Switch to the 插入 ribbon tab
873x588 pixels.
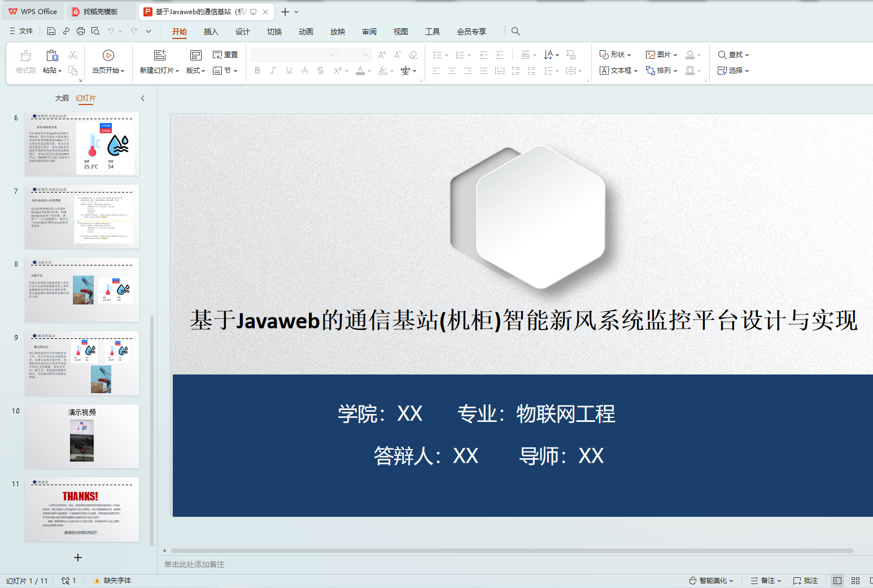211,32
